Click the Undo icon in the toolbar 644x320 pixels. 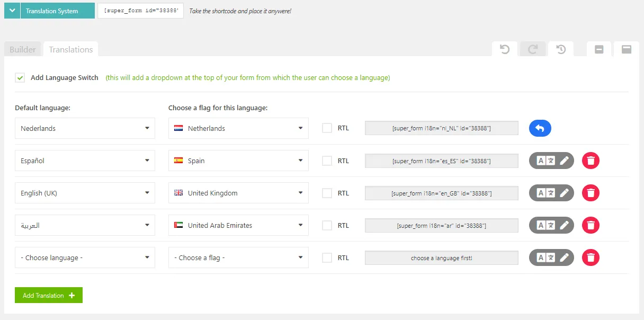coord(504,49)
